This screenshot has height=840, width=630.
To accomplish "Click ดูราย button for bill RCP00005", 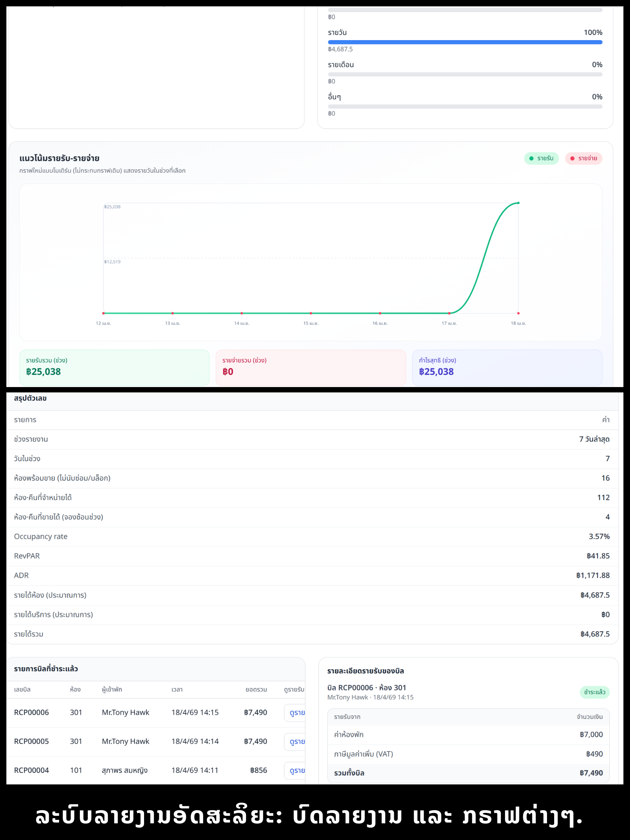I will [x=295, y=742].
